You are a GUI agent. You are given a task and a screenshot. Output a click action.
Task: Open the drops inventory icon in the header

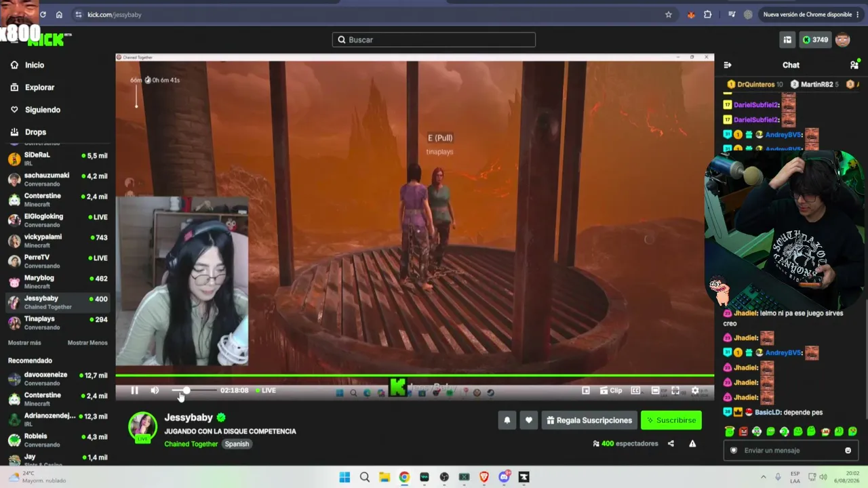point(787,40)
